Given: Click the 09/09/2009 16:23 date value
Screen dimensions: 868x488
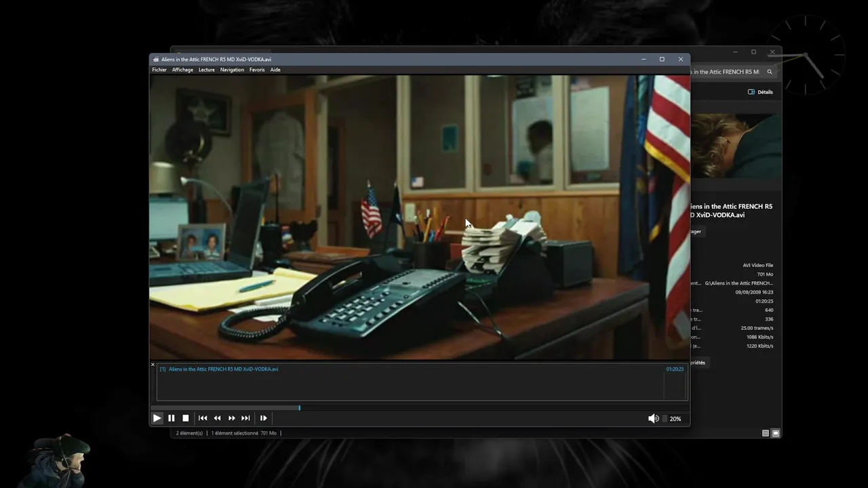Looking at the screenshot, I should tap(754, 292).
